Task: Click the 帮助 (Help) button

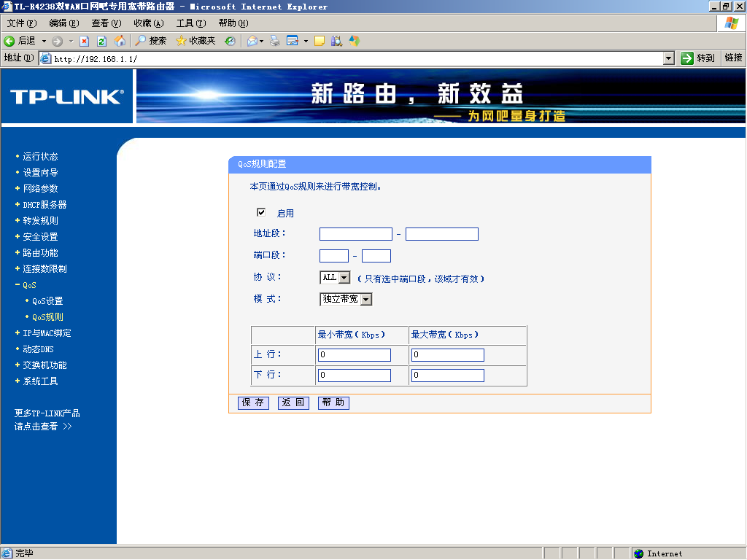Action: (x=333, y=402)
